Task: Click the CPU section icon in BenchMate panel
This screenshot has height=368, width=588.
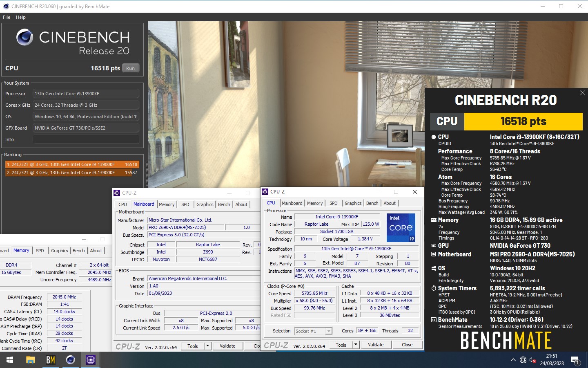Action: coord(434,137)
